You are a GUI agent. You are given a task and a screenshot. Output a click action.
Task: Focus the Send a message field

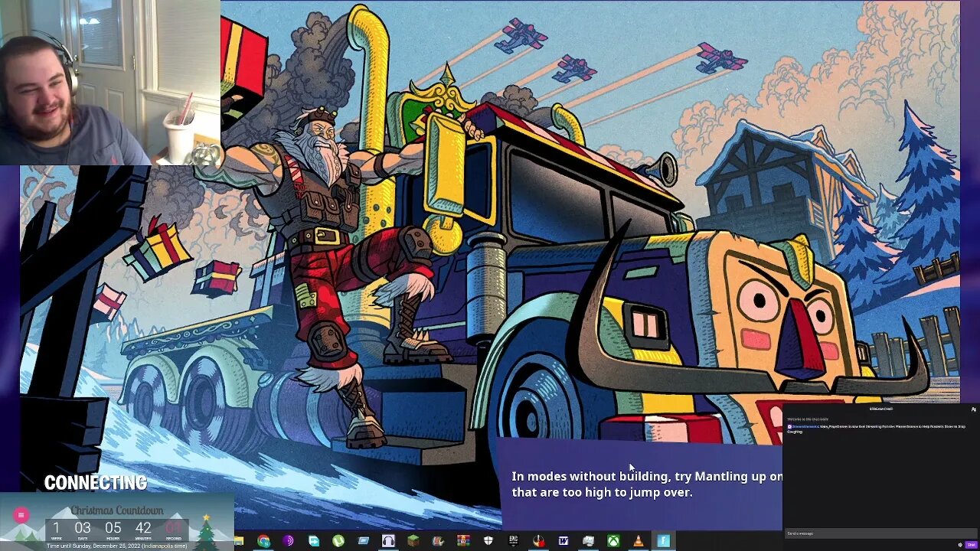(880, 533)
